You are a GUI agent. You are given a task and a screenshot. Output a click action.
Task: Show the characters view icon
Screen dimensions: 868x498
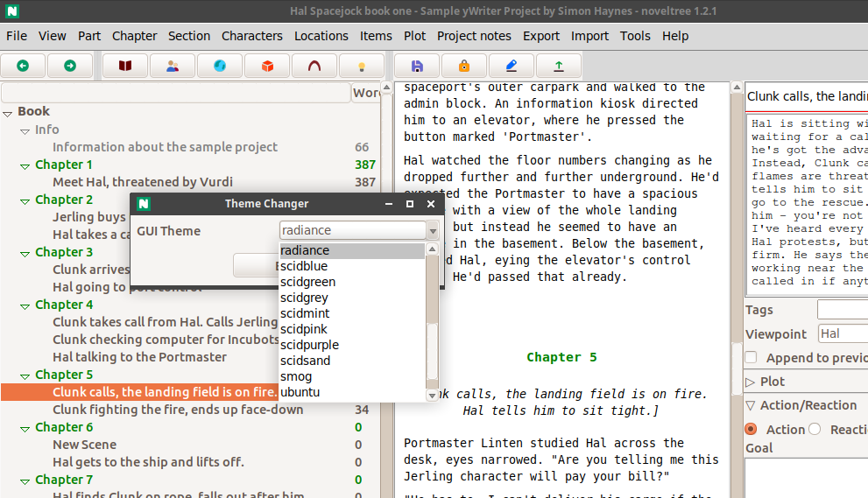coord(173,66)
